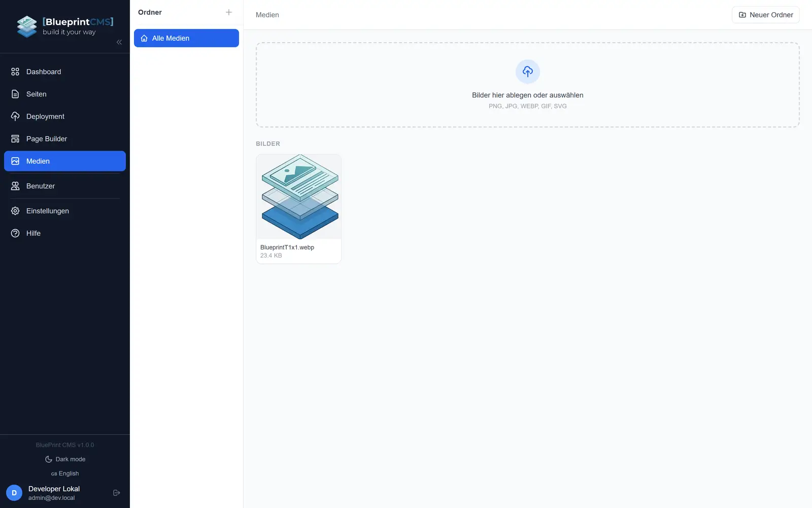Click the Deployment cloud upload icon

pos(15,116)
